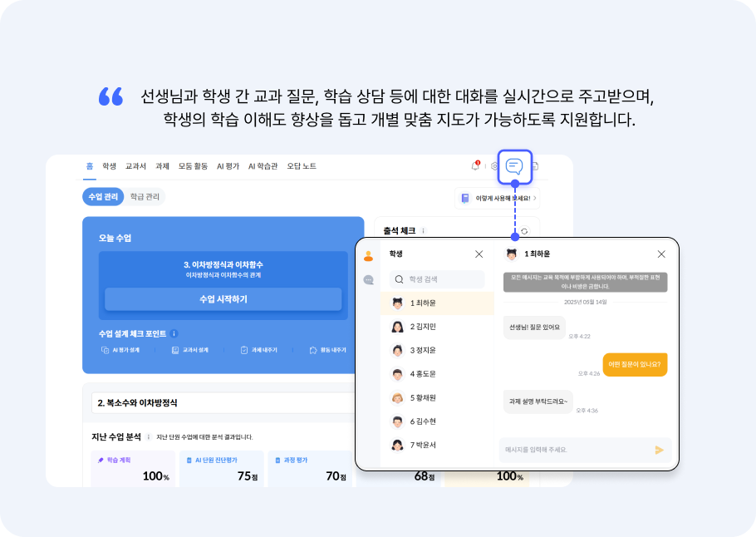Refresh the attendance check panel
Viewport: 756px width, 537px height.
(x=524, y=231)
